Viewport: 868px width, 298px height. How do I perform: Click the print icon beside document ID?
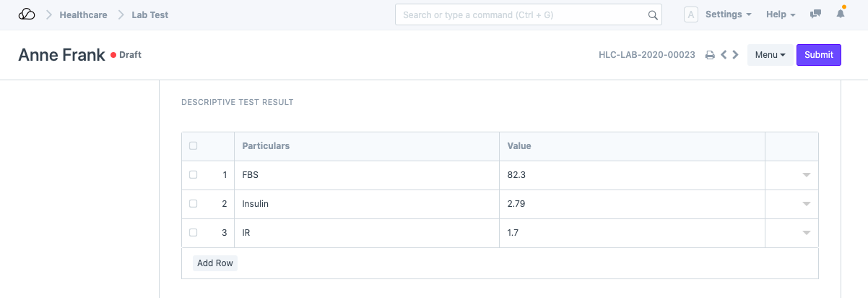pos(710,55)
